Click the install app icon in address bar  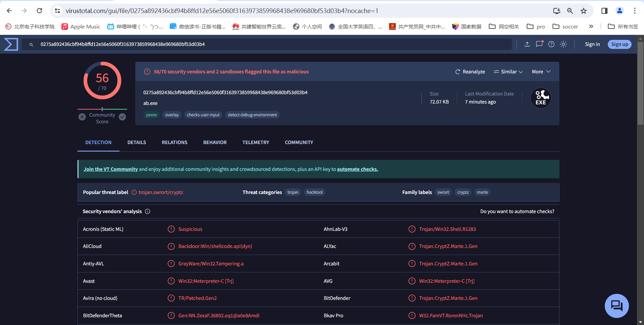coord(556,11)
